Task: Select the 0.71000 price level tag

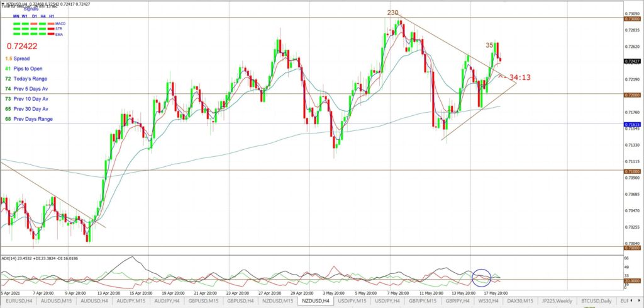Action: point(631,171)
